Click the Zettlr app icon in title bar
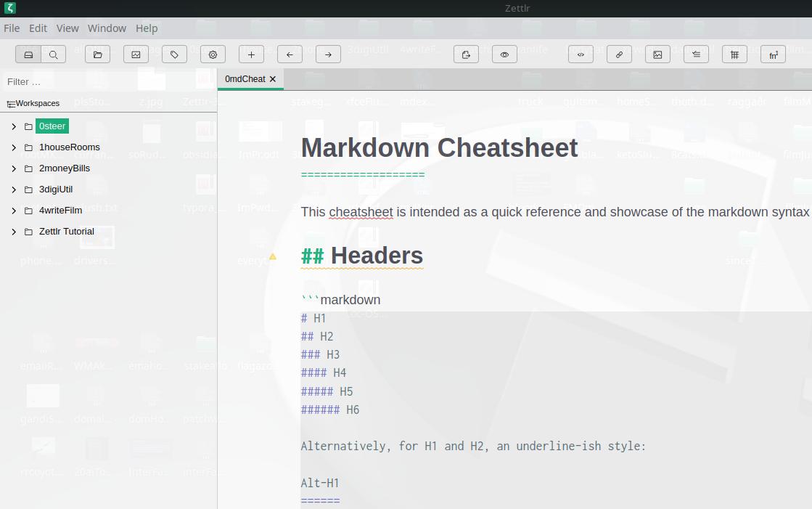Image resolution: width=812 pixels, height=509 pixels. pyautogui.click(x=10, y=8)
